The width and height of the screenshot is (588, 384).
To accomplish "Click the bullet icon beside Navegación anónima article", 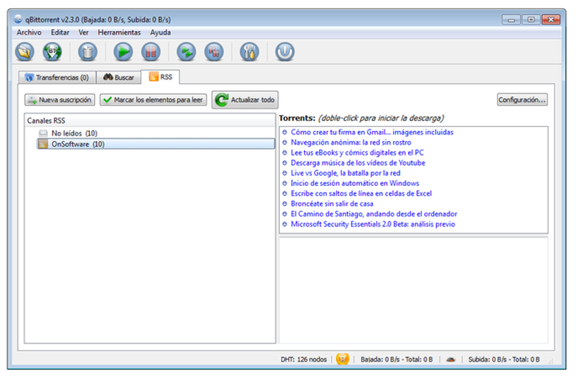I will (x=285, y=142).
